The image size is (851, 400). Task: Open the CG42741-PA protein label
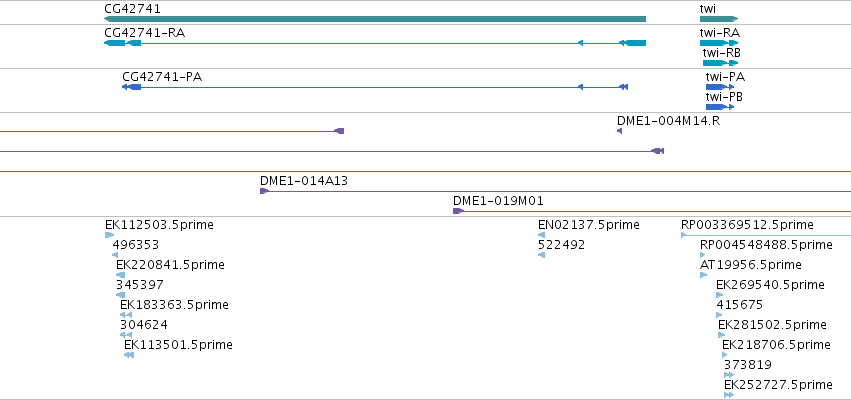tap(162, 77)
